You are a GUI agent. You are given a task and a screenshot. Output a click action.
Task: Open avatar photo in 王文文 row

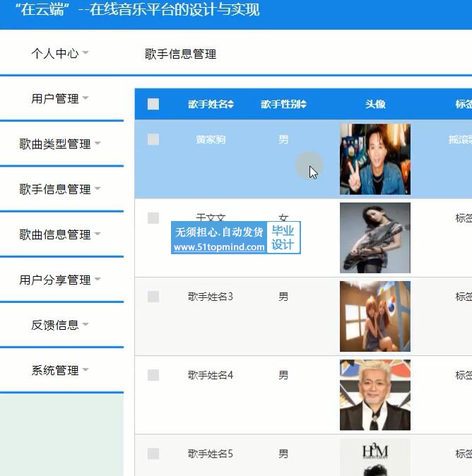click(x=375, y=238)
